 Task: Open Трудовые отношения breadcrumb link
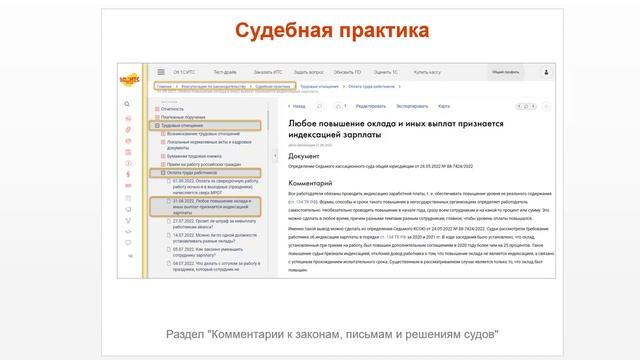click(x=319, y=87)
